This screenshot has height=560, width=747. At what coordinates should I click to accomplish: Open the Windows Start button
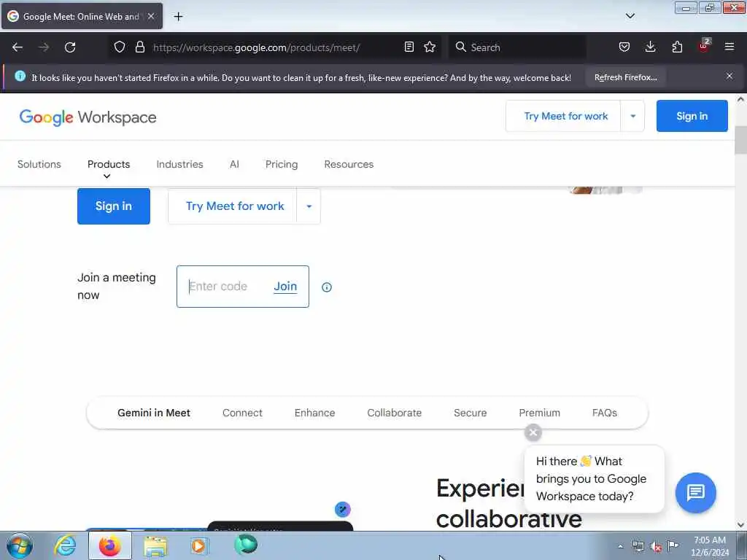click(x=20, y=545)
